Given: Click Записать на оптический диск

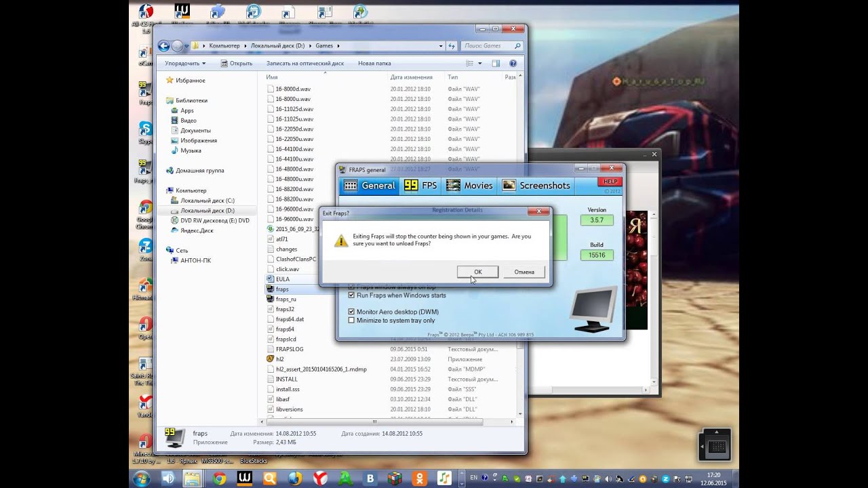Looking at the screenshot, I should click(305, 63).
